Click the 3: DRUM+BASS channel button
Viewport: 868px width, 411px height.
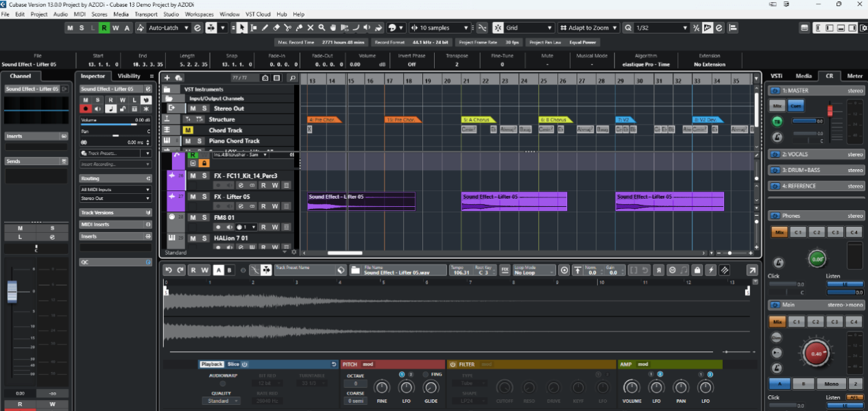[817, 170]
